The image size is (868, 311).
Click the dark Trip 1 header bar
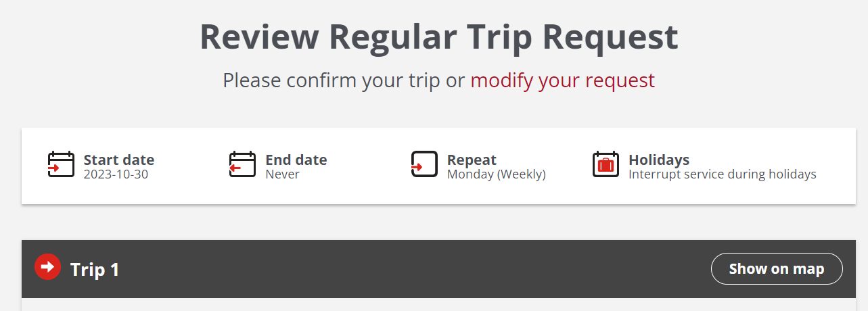tap(406, 269)
